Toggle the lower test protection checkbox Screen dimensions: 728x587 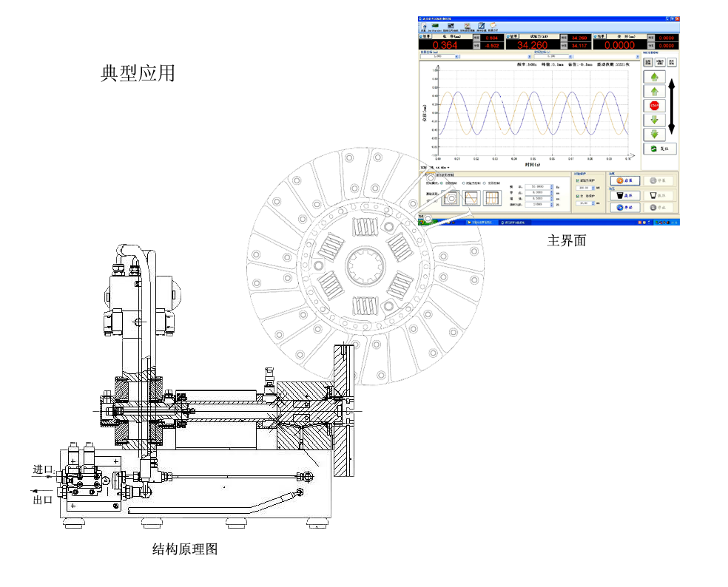click(577, 195)
